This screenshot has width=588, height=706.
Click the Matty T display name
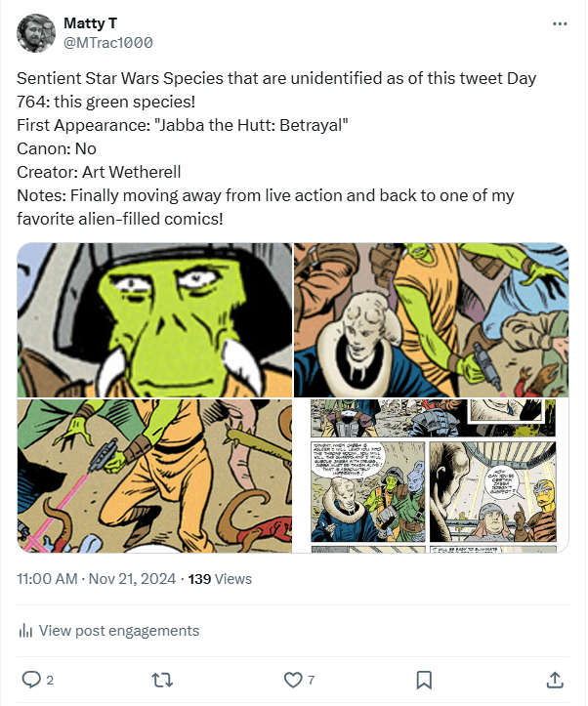[x=91, y=22]
